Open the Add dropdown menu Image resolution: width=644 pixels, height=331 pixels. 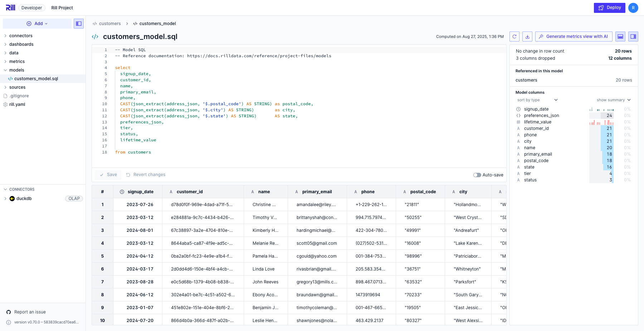(x=37, y=24)
